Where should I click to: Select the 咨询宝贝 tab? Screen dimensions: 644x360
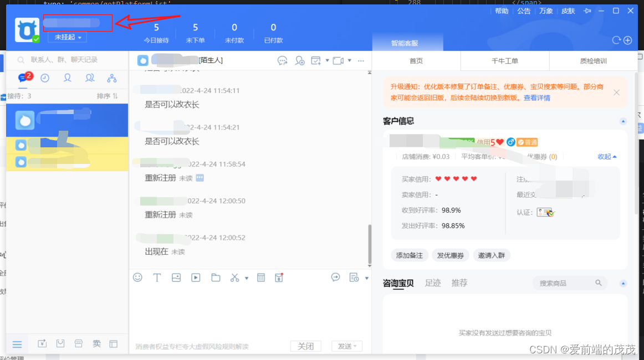click(x=398, y=283)
